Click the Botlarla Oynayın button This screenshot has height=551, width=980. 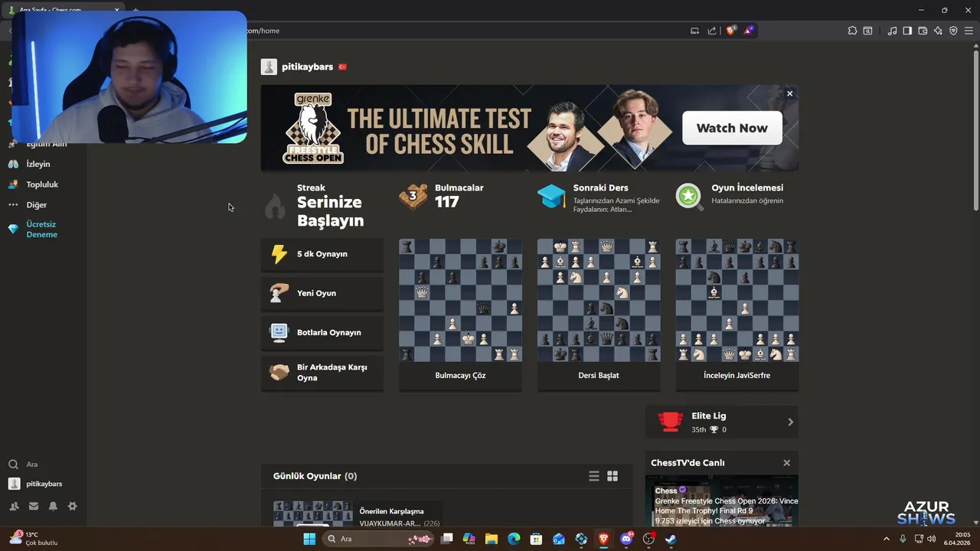(x=322, y=332)
